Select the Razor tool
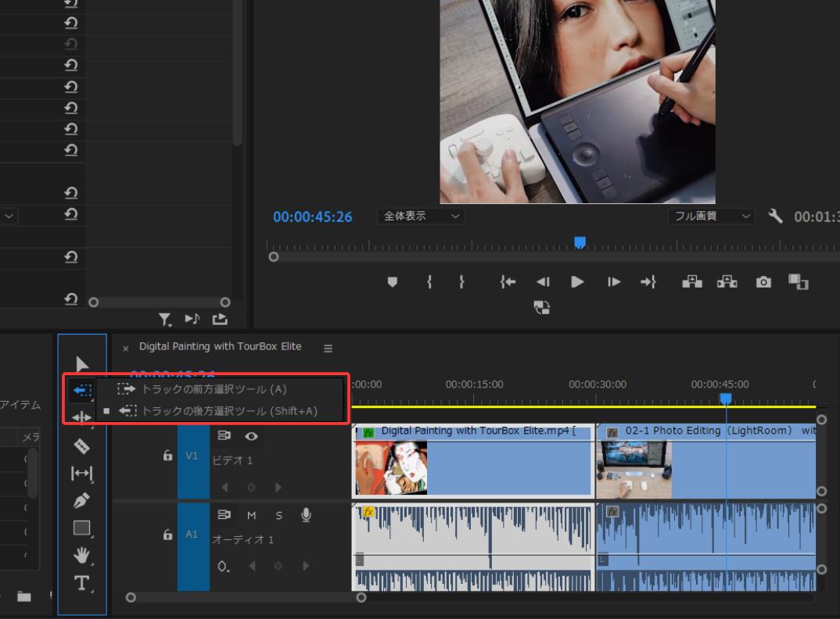840x619 pixels. (81, 446)
